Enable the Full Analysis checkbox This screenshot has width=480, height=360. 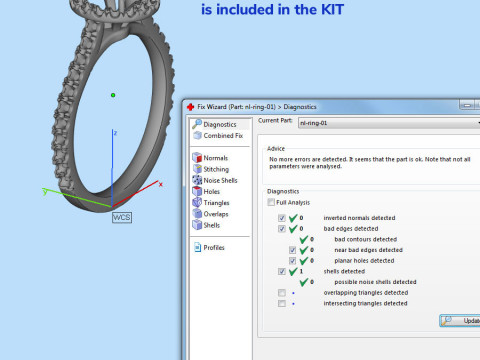(271, 202)
